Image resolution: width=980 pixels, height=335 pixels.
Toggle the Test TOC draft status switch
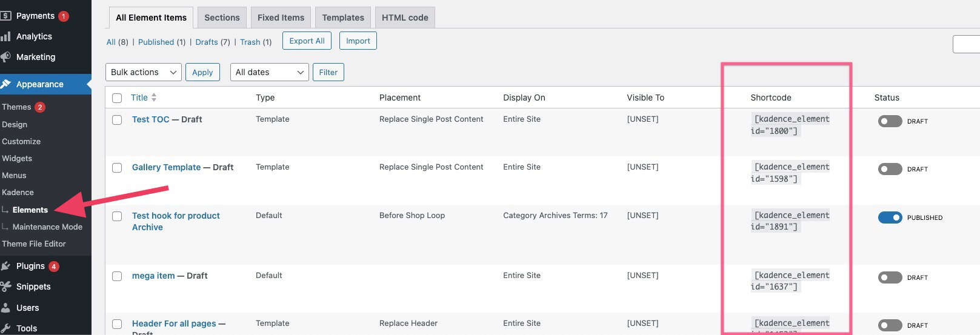click(x=890, y=121)
